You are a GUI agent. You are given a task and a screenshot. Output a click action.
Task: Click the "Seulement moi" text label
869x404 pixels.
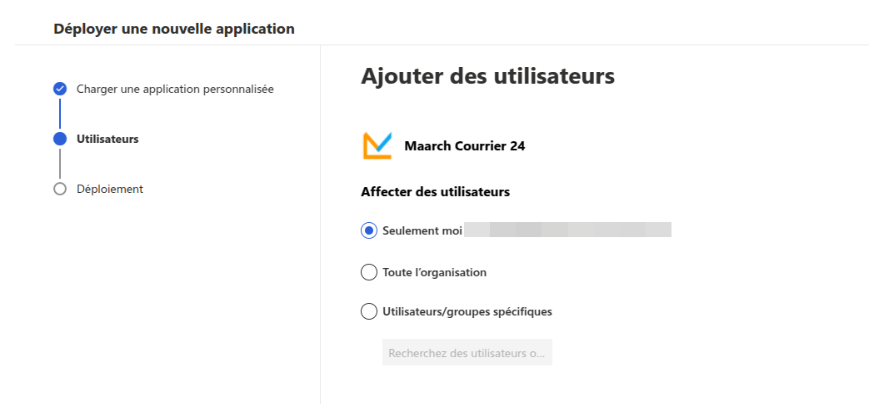click(422, 230)
